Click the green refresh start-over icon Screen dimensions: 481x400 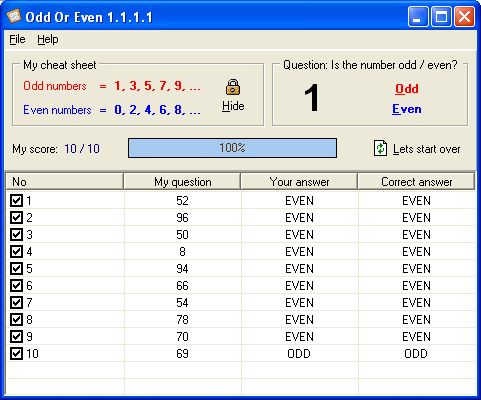[380, 148]
